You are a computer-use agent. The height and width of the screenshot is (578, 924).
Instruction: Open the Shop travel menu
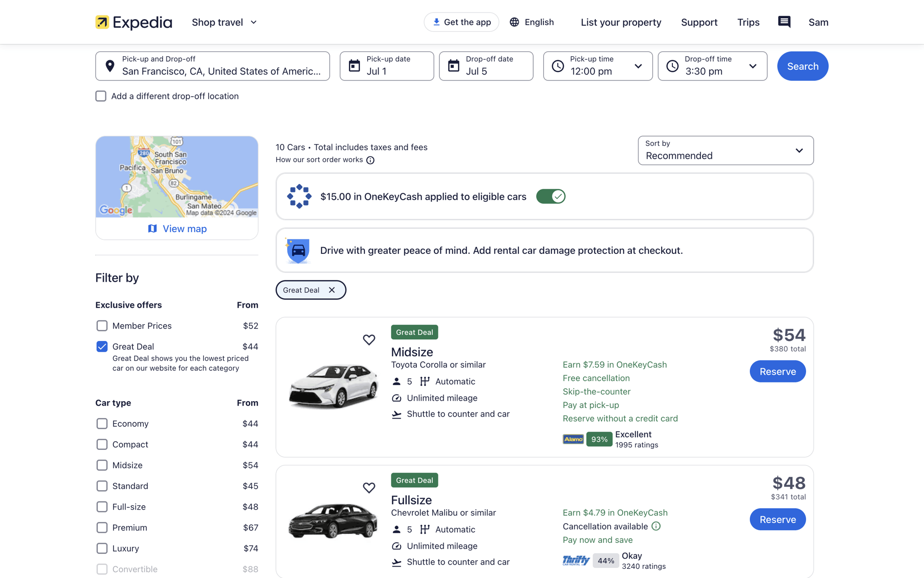pyautogui.click(x=224, y=22)
